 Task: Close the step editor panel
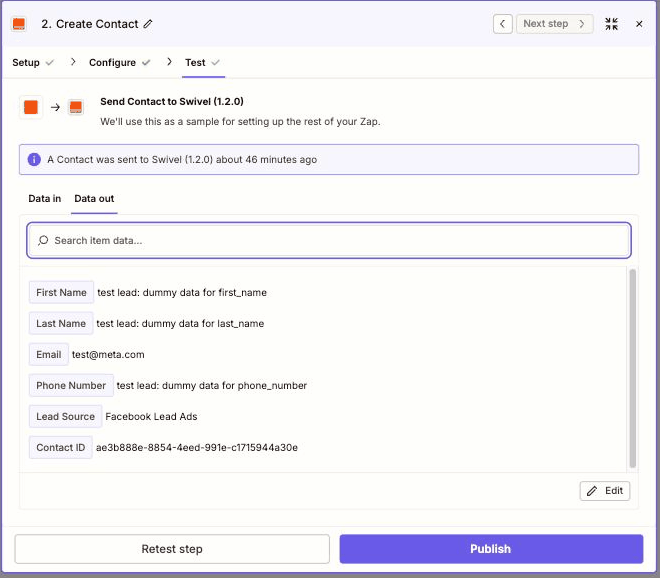pyautogui.click(x=639, y=24)
